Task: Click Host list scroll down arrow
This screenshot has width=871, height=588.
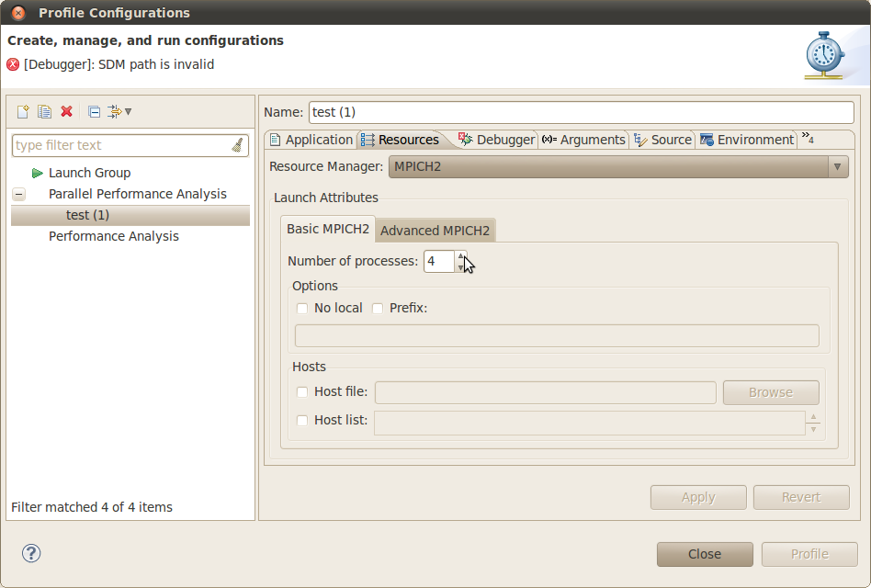Action: 813,429
